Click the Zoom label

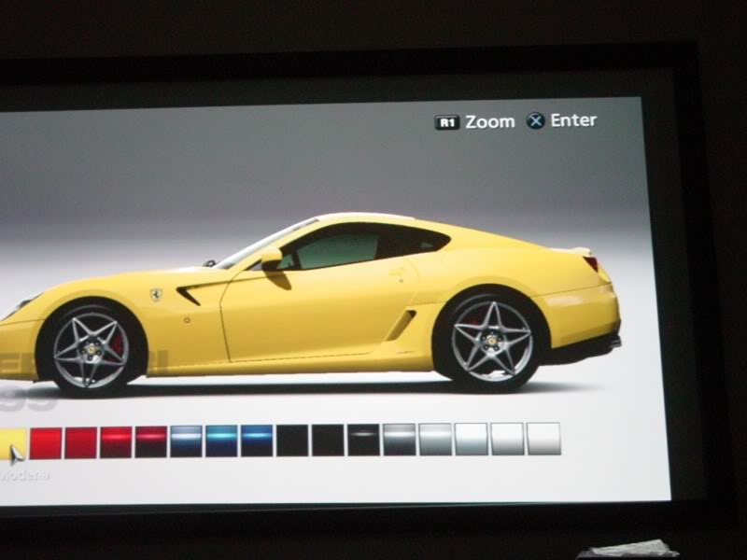point(490,121)
